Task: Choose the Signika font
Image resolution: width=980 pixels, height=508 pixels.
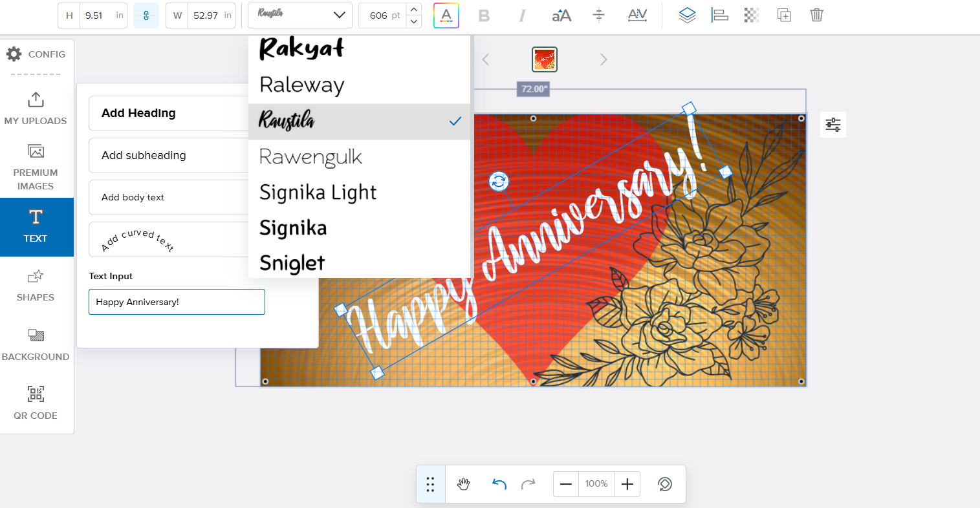Action: tap(360, 228)
